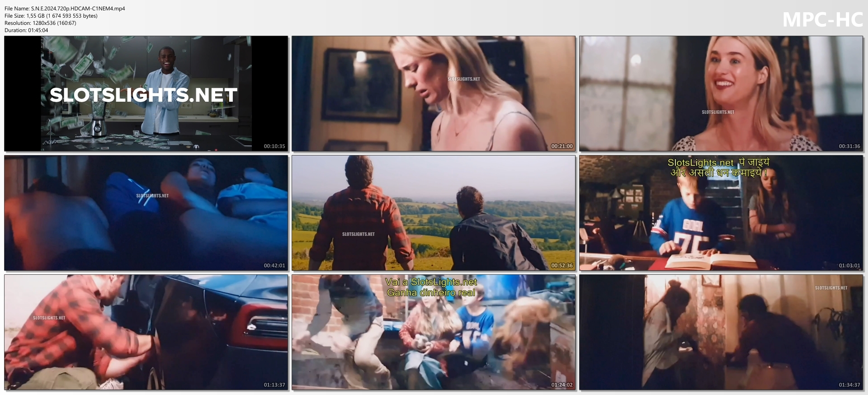
Task: Click the 01:03:01 timestamp
Action: coord(849,266)
